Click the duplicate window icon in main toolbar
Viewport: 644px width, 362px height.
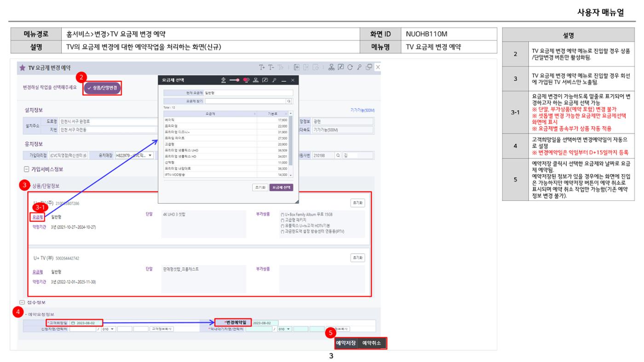tap(369, 67)
